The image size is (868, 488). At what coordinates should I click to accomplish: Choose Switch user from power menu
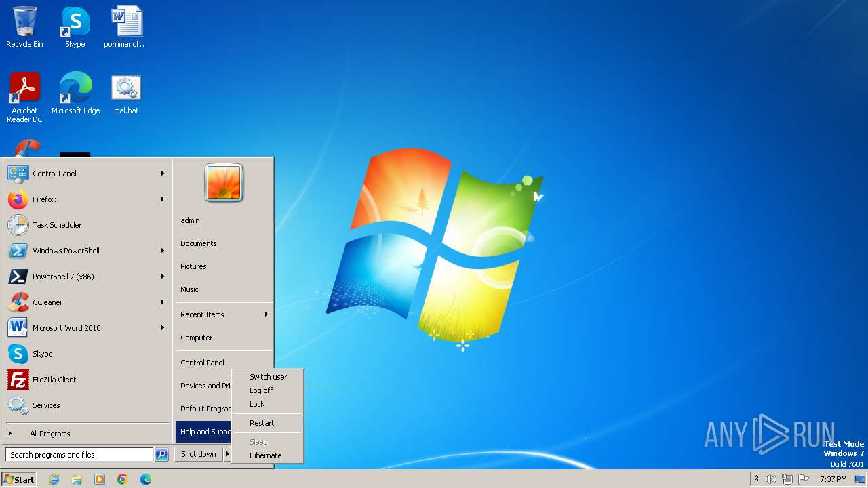point(268,377)
